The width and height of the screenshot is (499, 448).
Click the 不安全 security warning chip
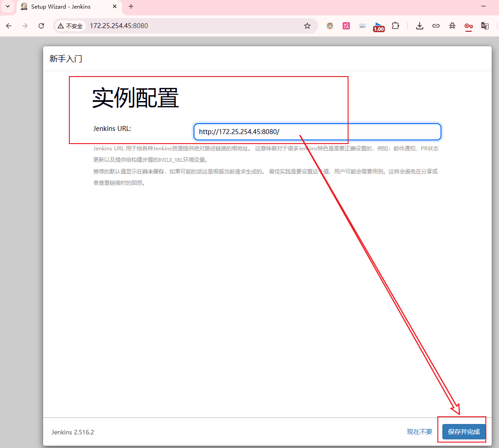[x=70, y=26]
